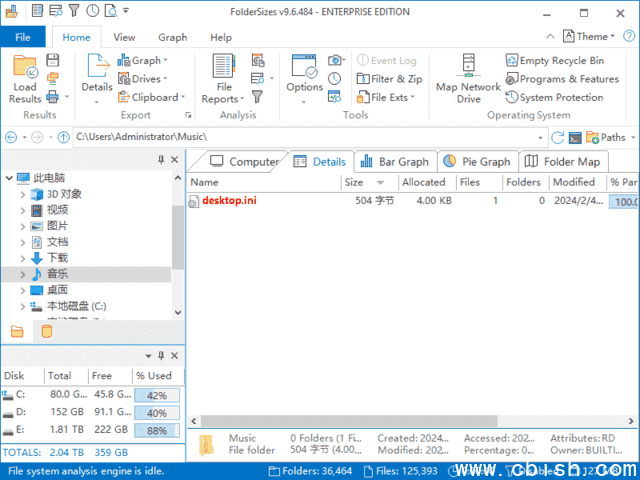The image size is (640, 480).
Task: Click the C: drive 42% usage bar
Action: click(157, 395)
